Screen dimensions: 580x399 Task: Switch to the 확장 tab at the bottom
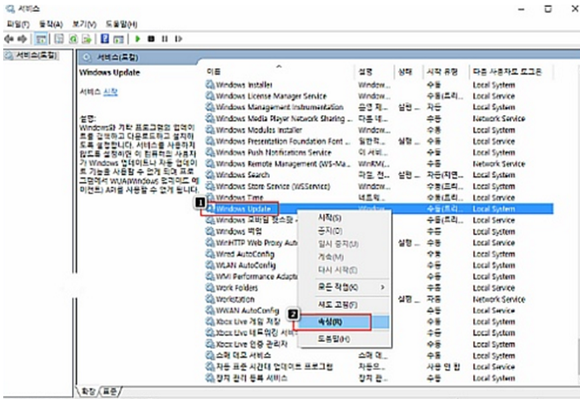(x=88, y=391)
